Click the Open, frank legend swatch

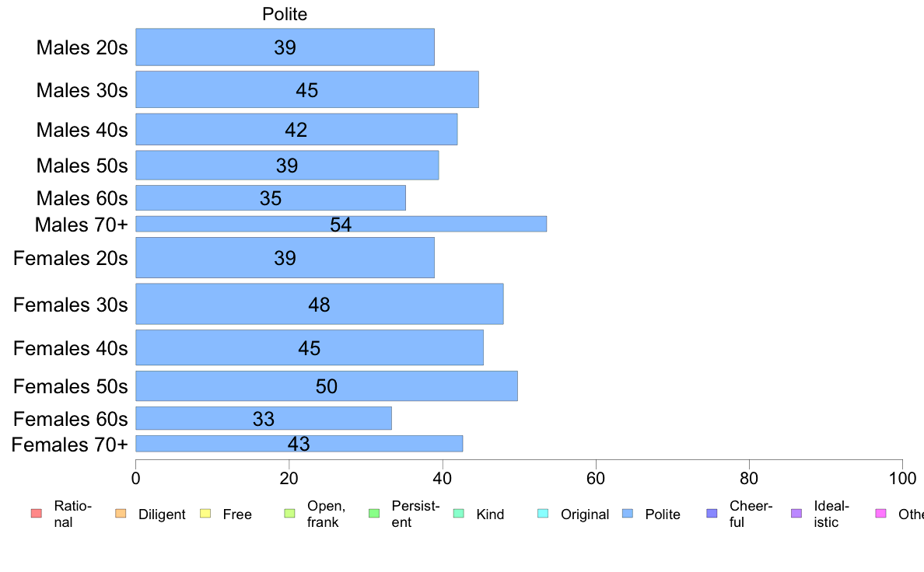click(x=289, y=513)
